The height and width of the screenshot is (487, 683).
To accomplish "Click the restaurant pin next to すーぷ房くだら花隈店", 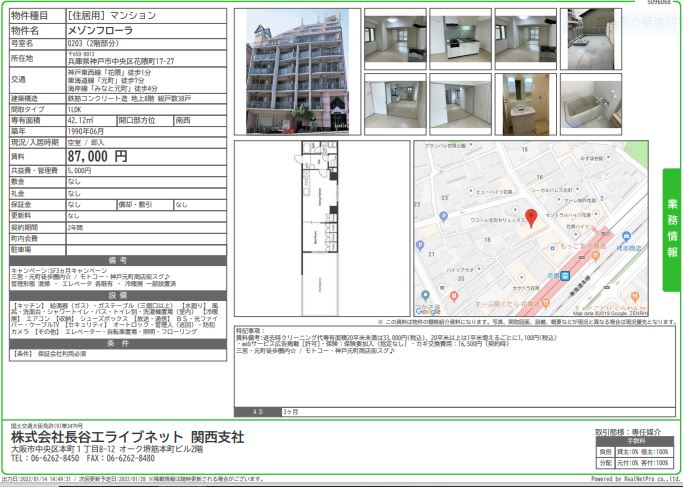I will [545, 304].
